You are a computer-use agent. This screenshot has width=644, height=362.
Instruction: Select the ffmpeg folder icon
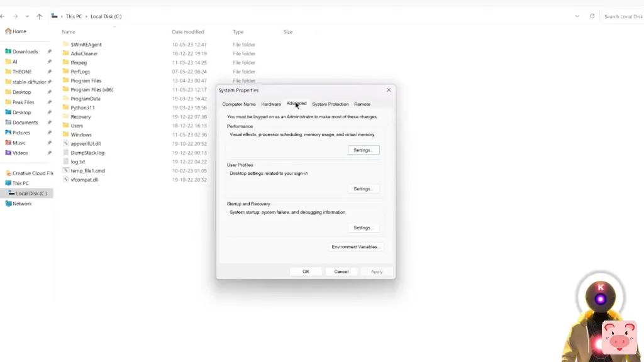tap(65, 62)
